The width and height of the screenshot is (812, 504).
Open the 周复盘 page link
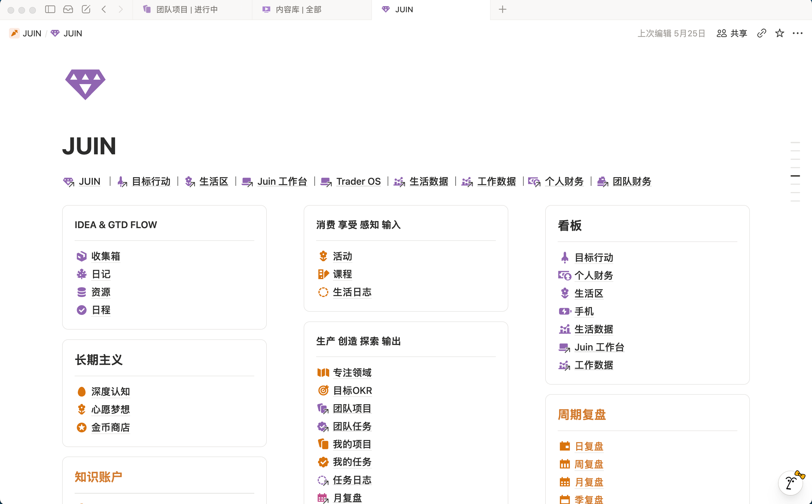click(589, 464)
